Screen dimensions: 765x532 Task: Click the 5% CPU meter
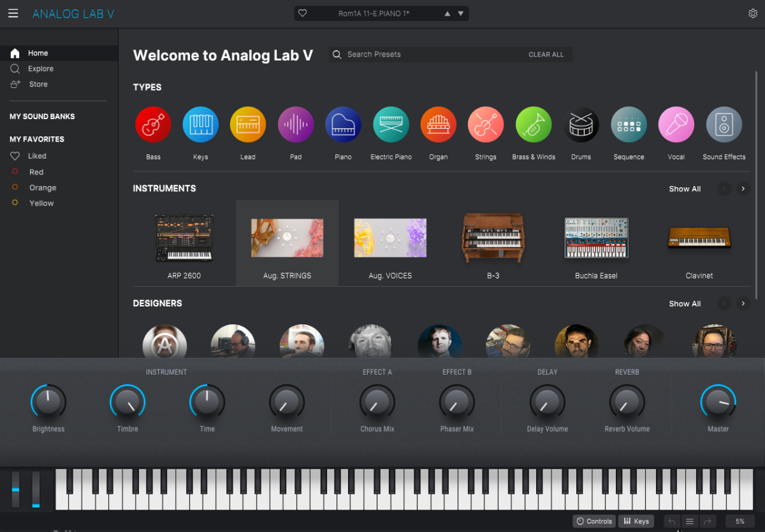pos(739,521)
